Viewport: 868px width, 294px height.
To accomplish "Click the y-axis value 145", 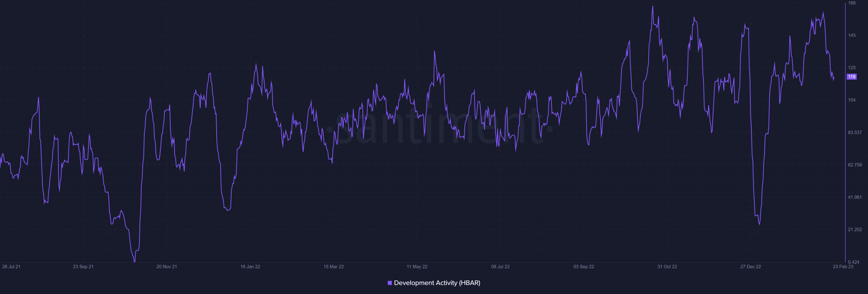I will 852,35.
